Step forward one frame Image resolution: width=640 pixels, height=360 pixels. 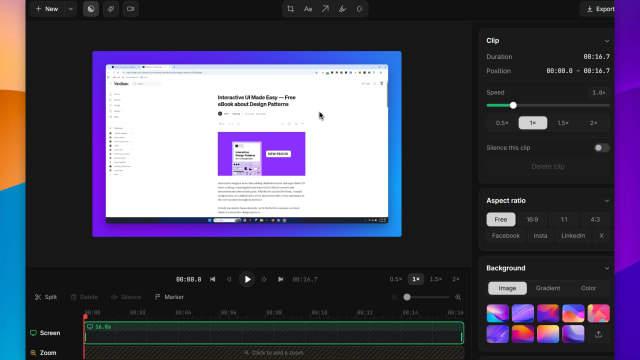pos(264,280)
